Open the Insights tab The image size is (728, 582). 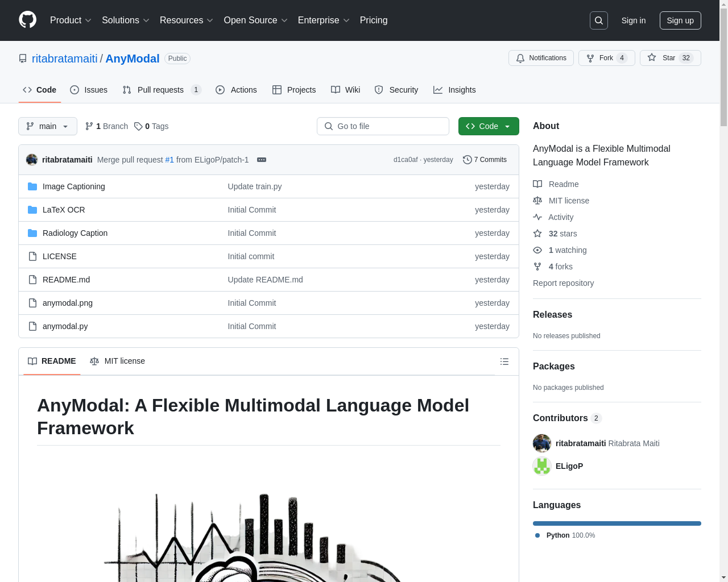pos(454,90)
